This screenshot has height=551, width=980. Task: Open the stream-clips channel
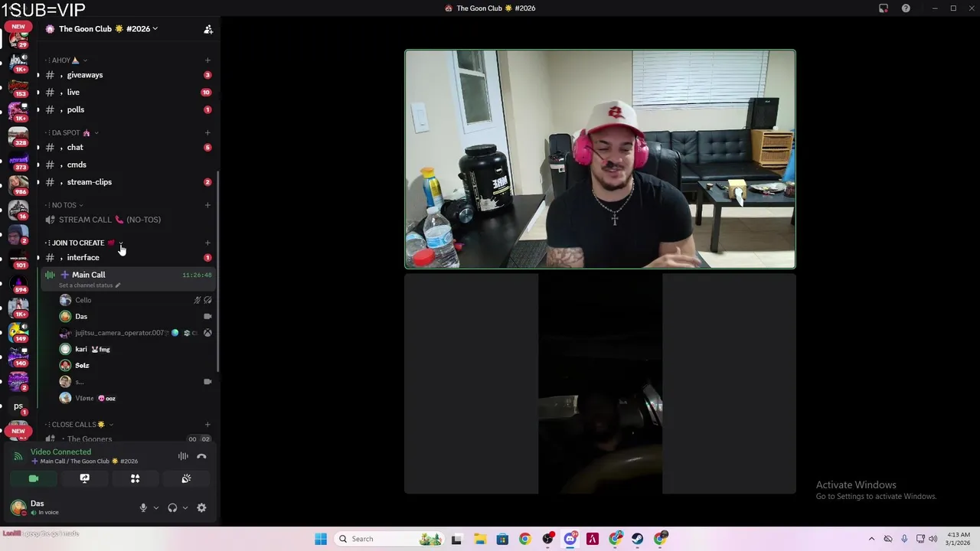128,182
